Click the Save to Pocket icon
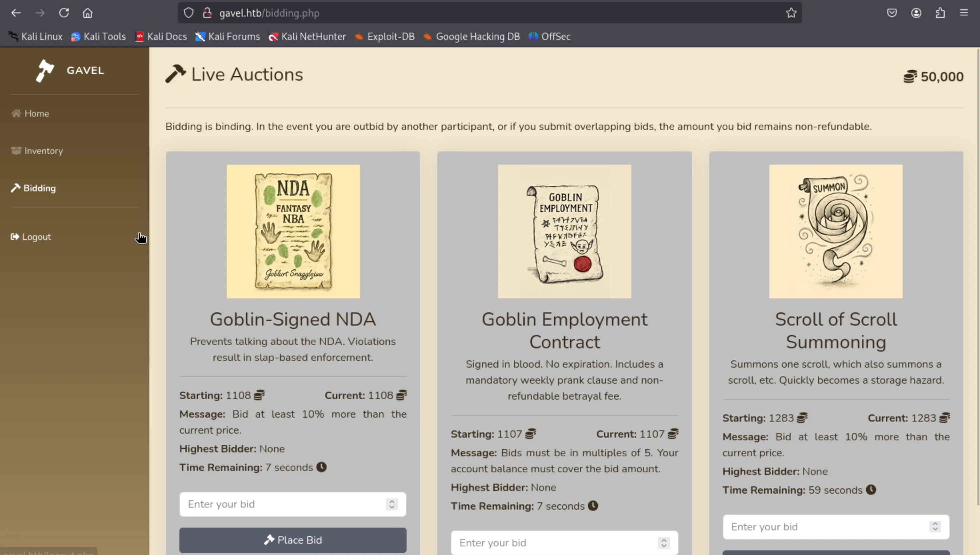Image resolution: width=980 pixels, height=555 pixels. 892,13
